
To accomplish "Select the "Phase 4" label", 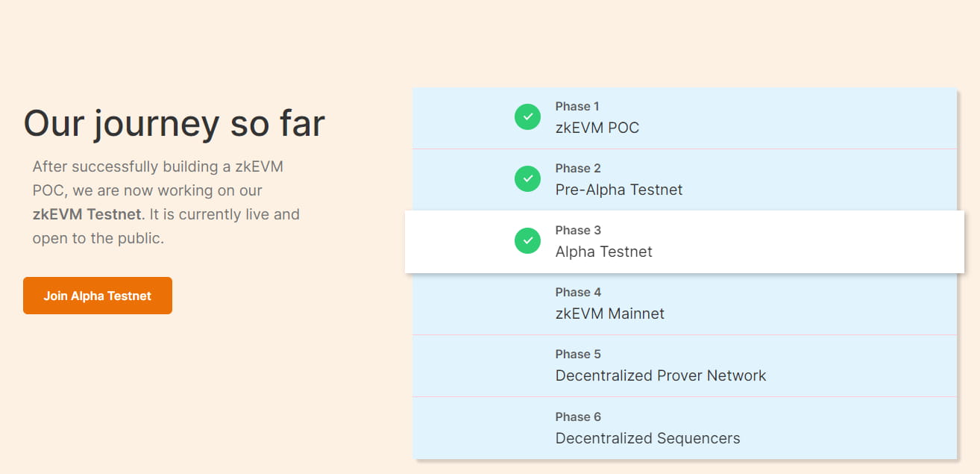I will 578,293.
